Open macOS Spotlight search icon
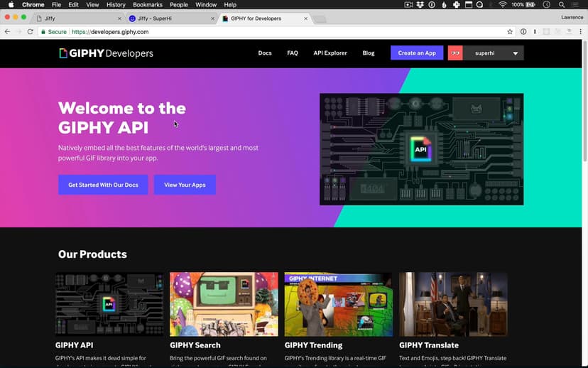 pyautogui.click(x=562, y=5)
